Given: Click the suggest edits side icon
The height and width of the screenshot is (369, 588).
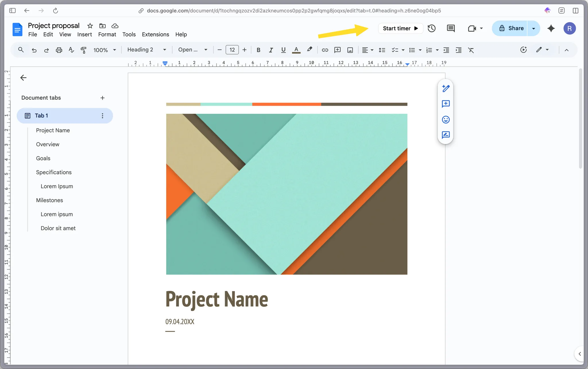Looking at the screenshot, I should tap(446, 135).
